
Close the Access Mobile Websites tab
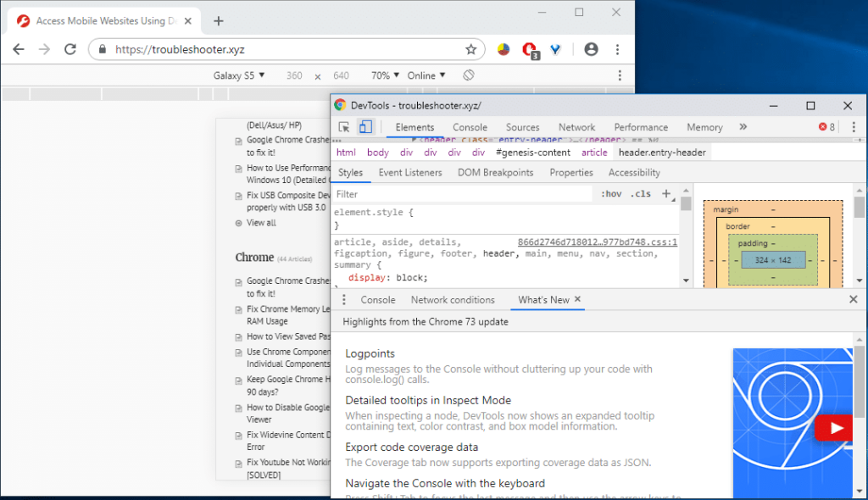tap(187, 21)
